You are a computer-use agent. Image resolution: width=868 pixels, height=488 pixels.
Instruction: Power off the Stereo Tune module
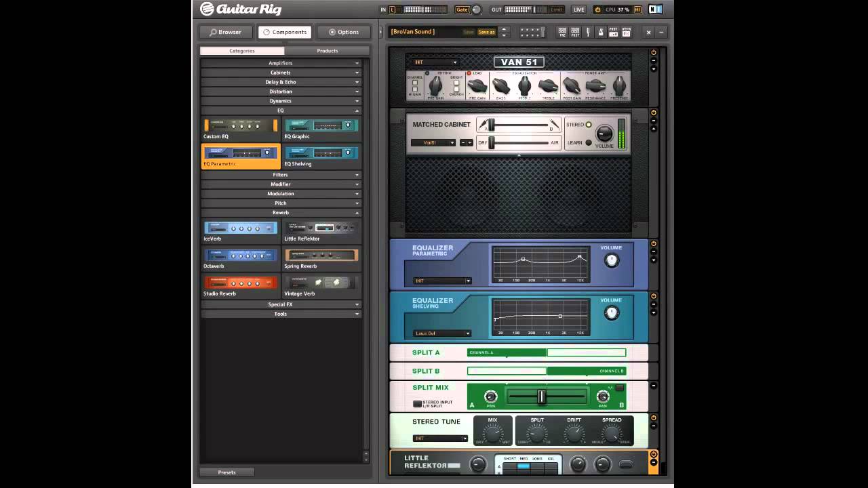coord(654,418)
